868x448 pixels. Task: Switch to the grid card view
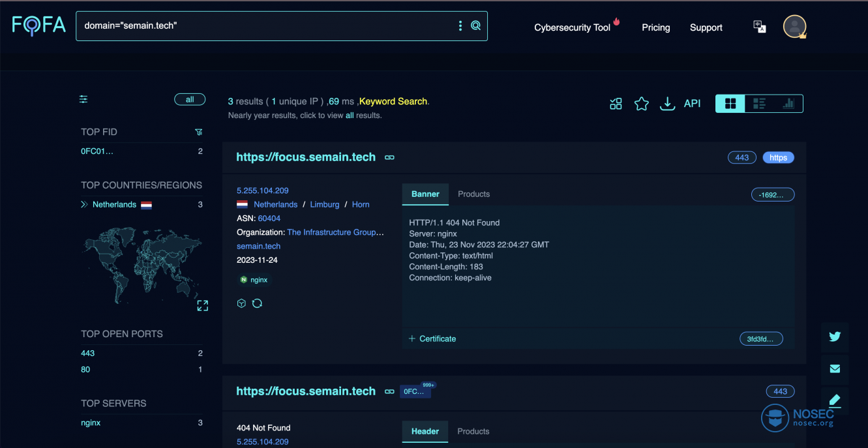click(730, 104)
